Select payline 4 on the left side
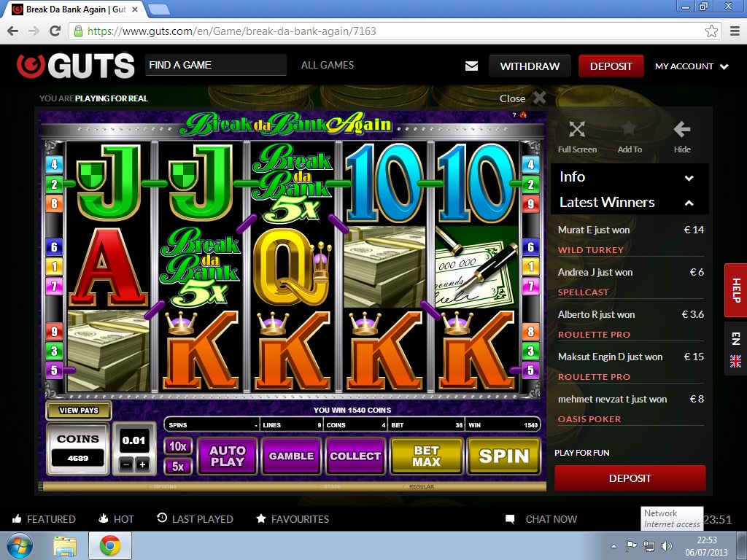Image resolution: width=747 pixels, height=560 pixels. 54,165
